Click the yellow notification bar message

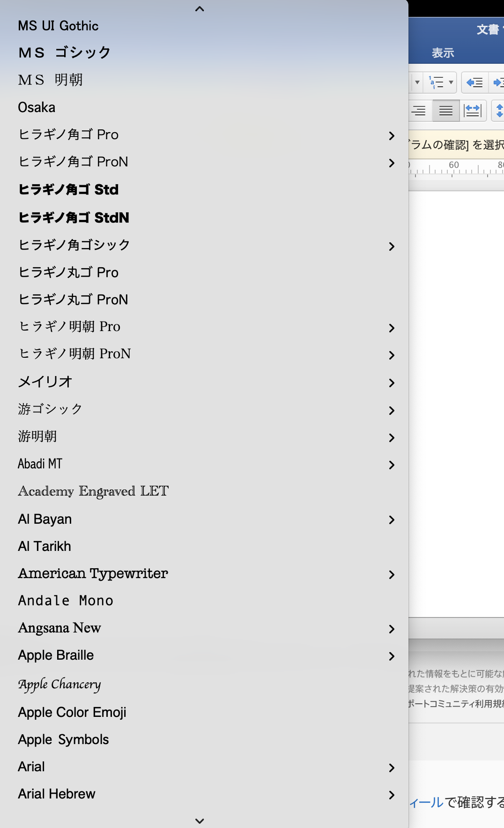point(456,144)
